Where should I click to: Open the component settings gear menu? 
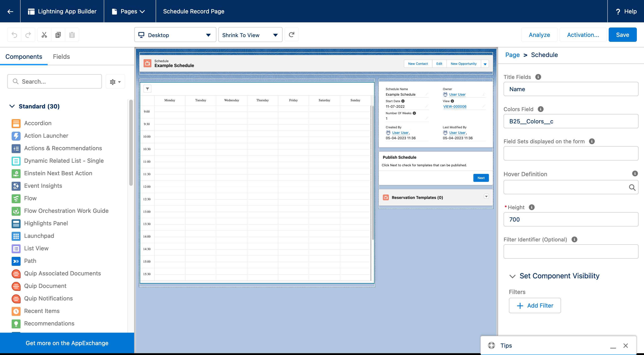click(115, 82)
